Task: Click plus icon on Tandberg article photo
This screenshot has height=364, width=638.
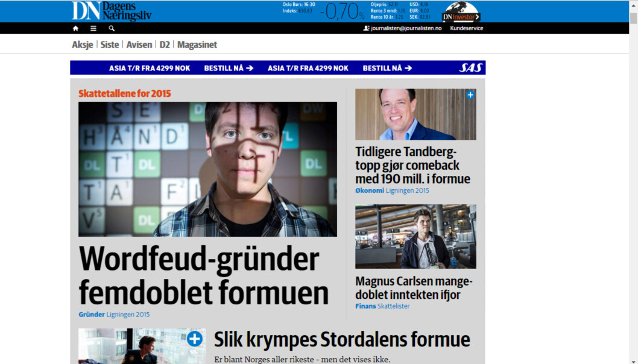Action: pos(470,95)
